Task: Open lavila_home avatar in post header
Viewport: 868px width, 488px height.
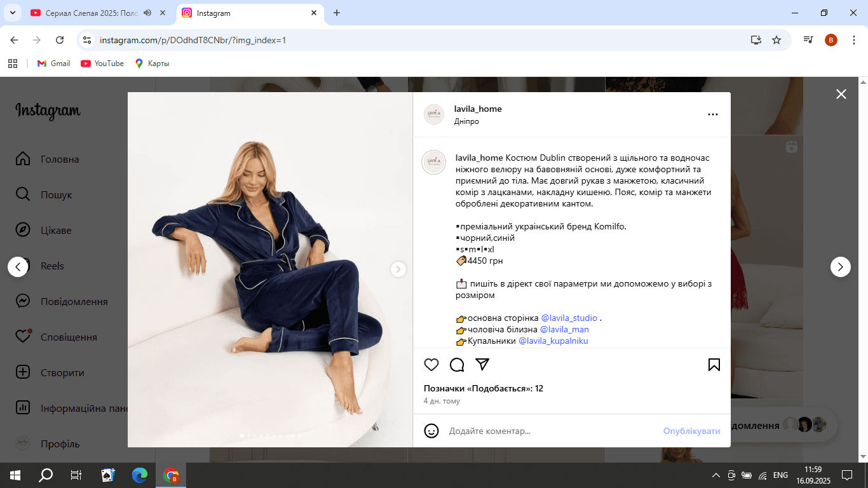Action: point(434,114)
